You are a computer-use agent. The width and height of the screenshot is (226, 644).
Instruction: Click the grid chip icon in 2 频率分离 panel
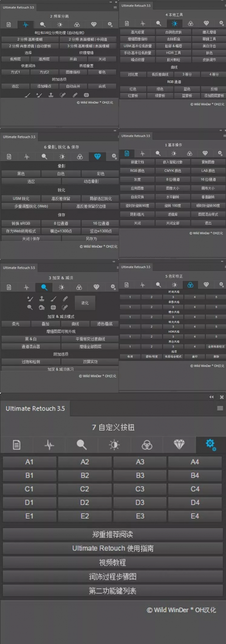click(x=86, y=95)
